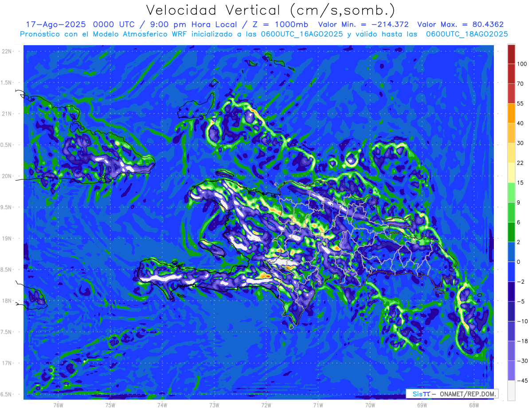
Task: Click the "Valor Min. = -214.372" text
Action: pos(364,24)
